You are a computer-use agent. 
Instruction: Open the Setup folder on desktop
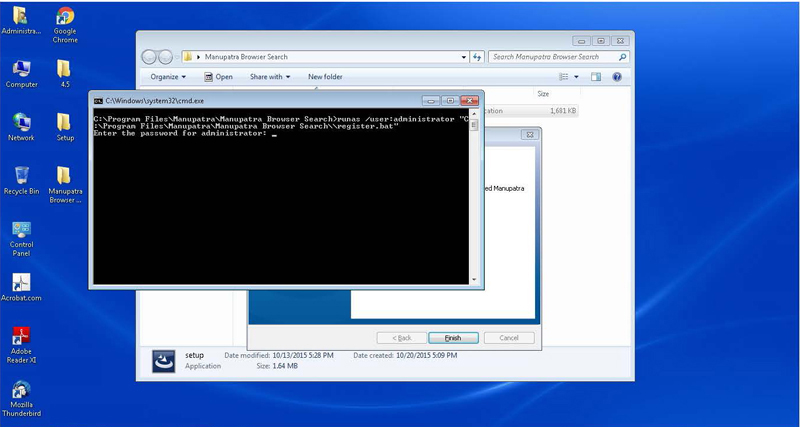[x=64, y=127]
